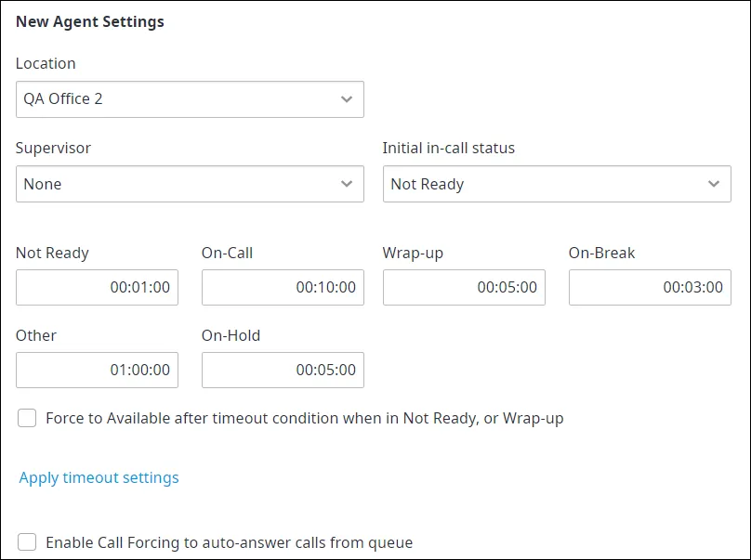Click the Not Ready timeout field
Viewport: 751px width, 560px height.
point(97,287)
